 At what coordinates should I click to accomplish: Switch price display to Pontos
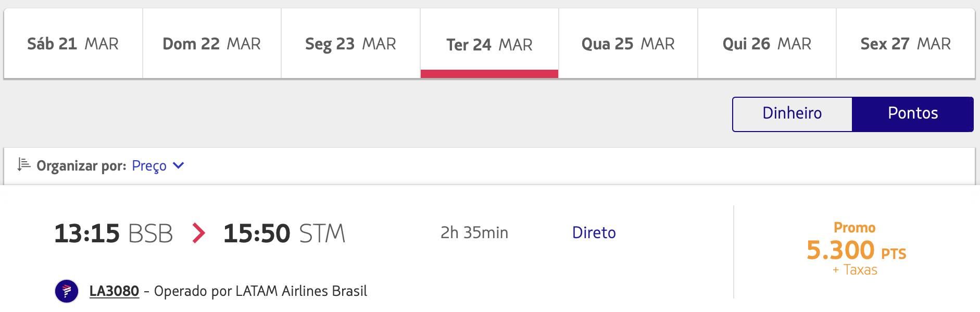point(913,114)
